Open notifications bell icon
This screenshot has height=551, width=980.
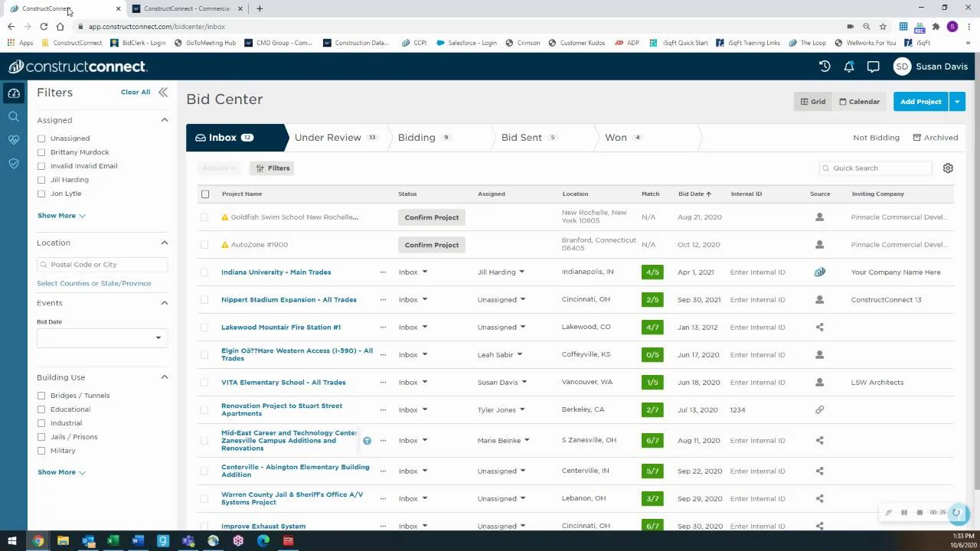click(x=849, y=67)
